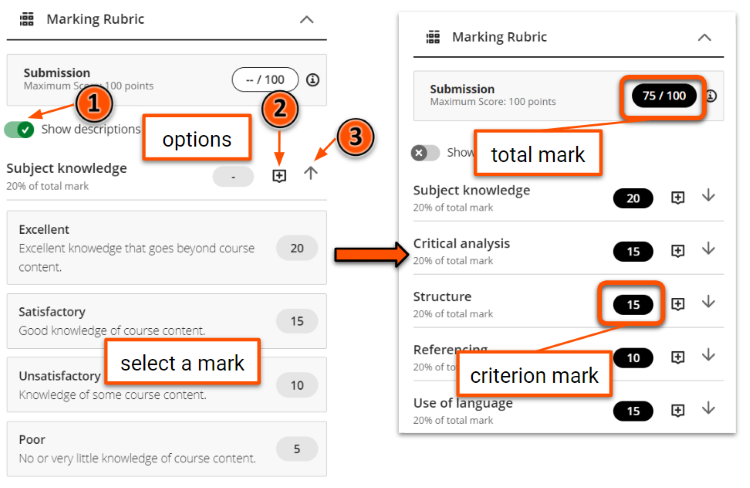Add feedback comment for Critical analysis

pyautogui.click(x=677, y=251)
